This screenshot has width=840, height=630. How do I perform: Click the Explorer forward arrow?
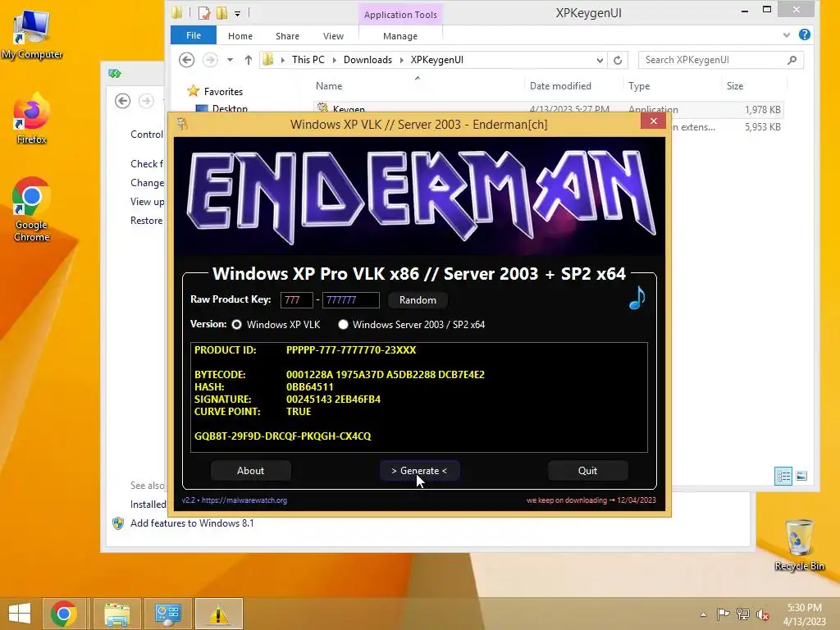coord(210,59)
